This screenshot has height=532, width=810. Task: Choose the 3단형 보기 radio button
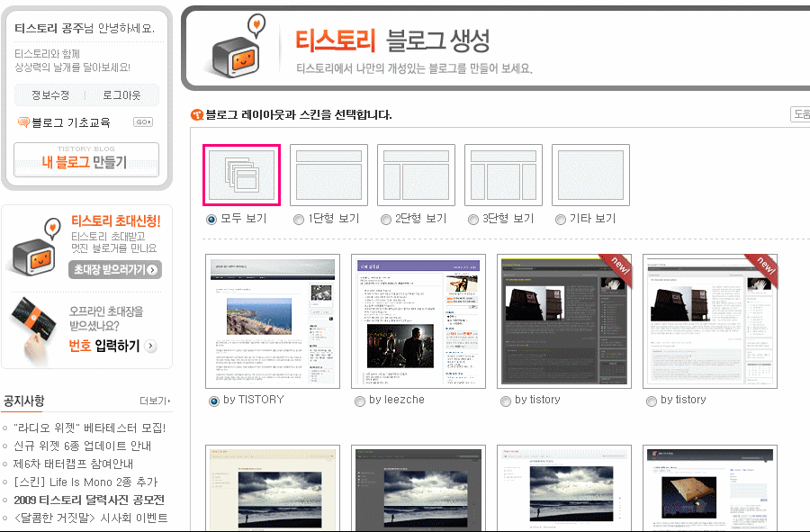click(472, 220)
